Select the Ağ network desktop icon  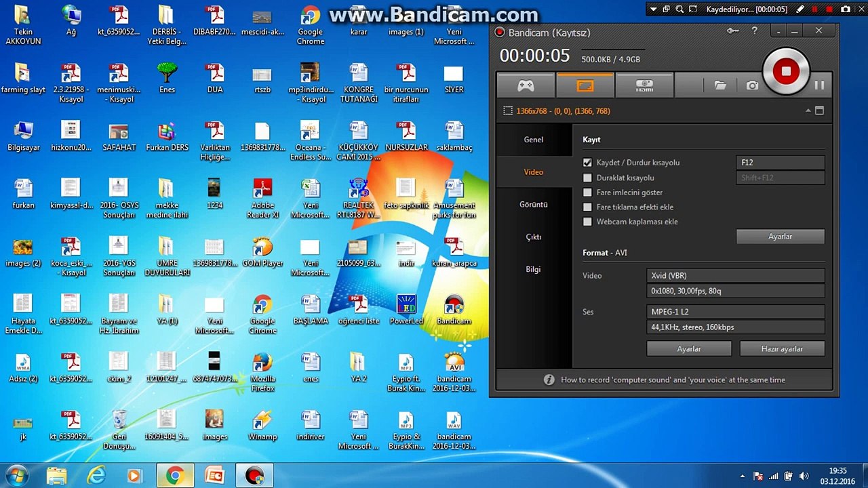[x=71, y=20]
